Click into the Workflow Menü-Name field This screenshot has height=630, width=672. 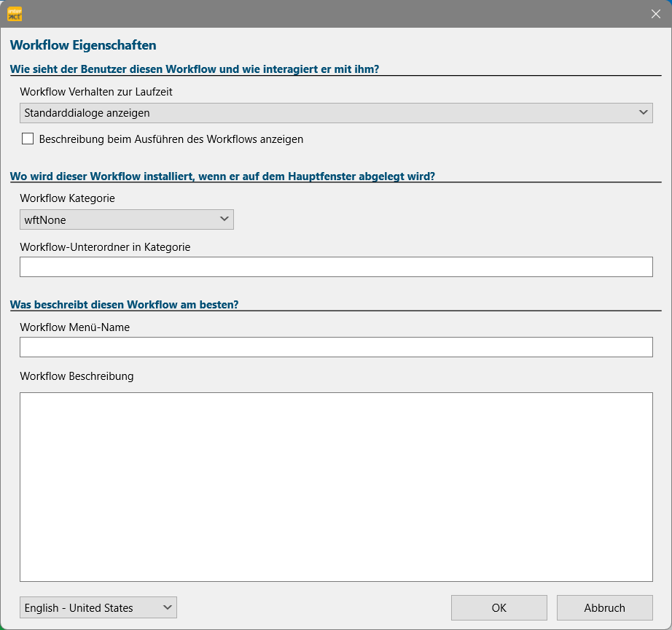tap(336, 347)
